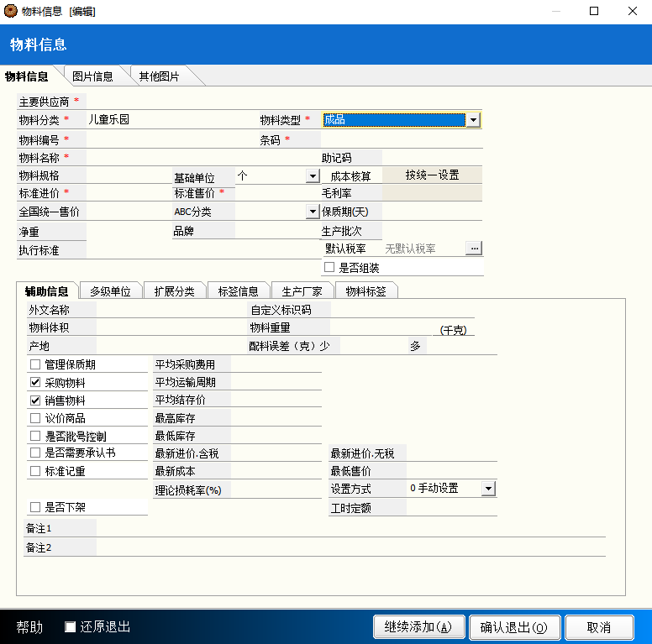Click 自定义标识码 input field

click(402, 310)
